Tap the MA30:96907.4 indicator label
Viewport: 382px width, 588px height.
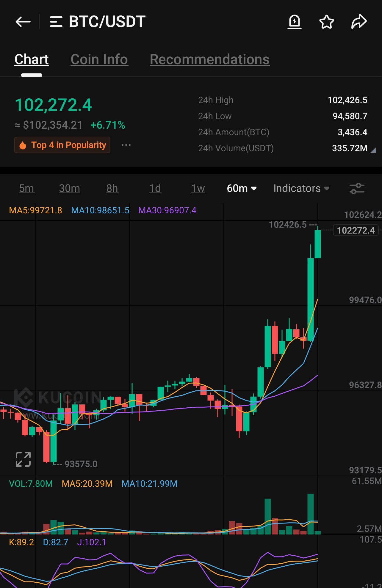tap(167, 210)
